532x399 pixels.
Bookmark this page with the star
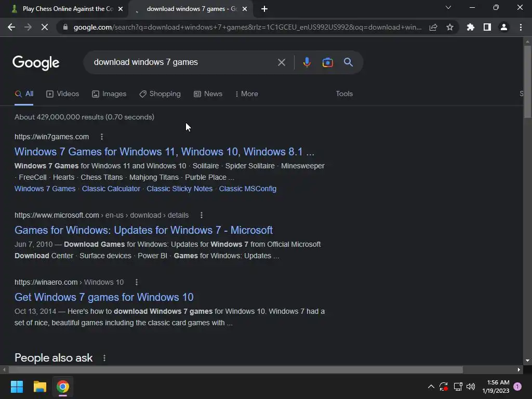point(450,27)
